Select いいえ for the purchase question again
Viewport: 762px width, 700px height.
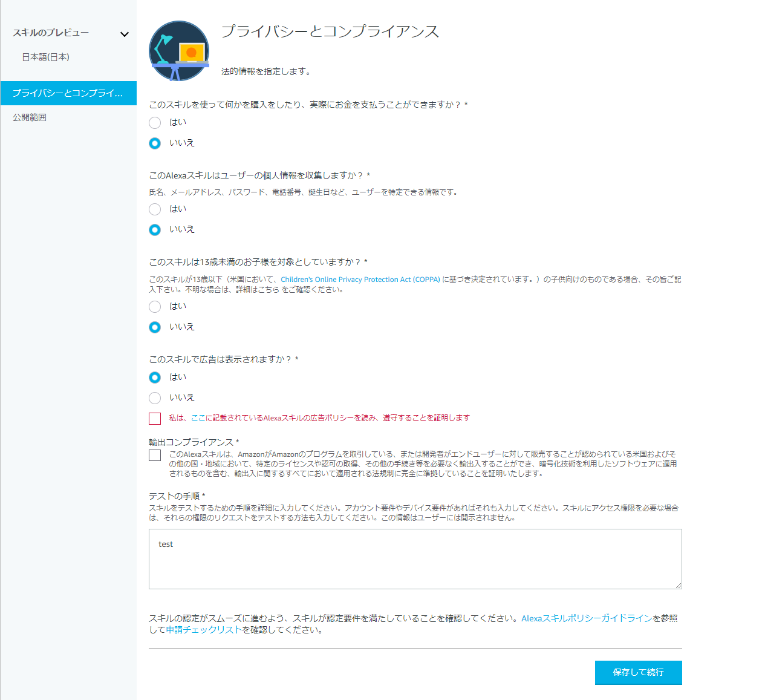point(155,143)
